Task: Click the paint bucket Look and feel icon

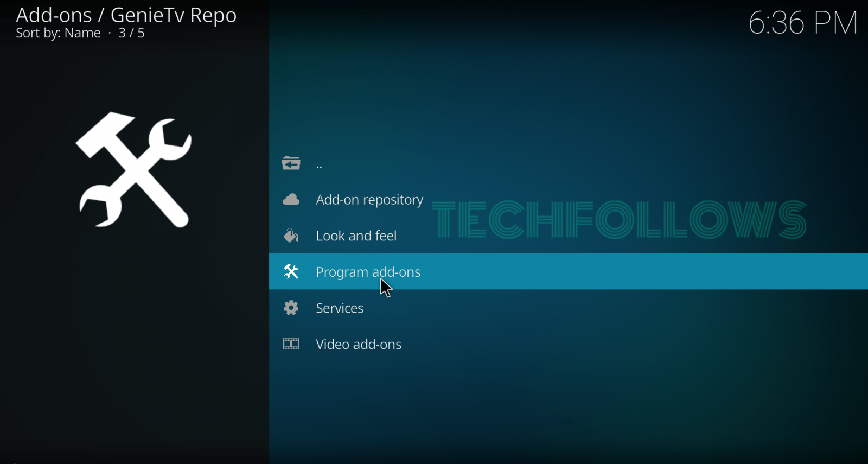Action: (x=291, y=236)
